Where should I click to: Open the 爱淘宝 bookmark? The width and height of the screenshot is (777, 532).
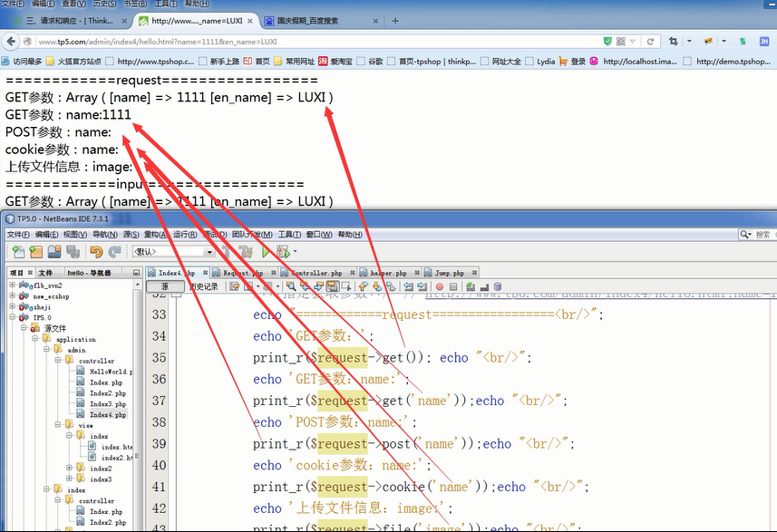[x=335, y=62]
